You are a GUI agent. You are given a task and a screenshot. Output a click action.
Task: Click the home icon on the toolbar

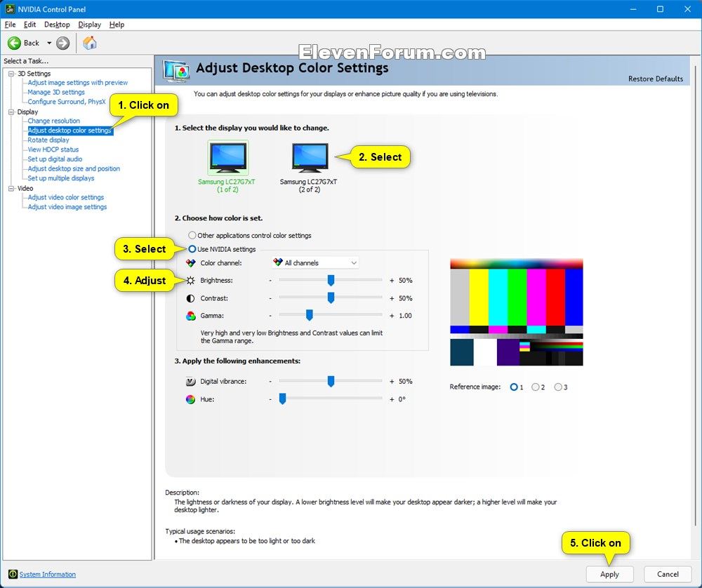pyautogui.click(x=89, y=42)
